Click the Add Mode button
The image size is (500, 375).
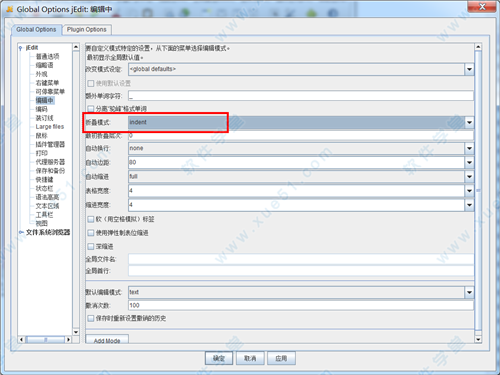(x=107, y=339)
